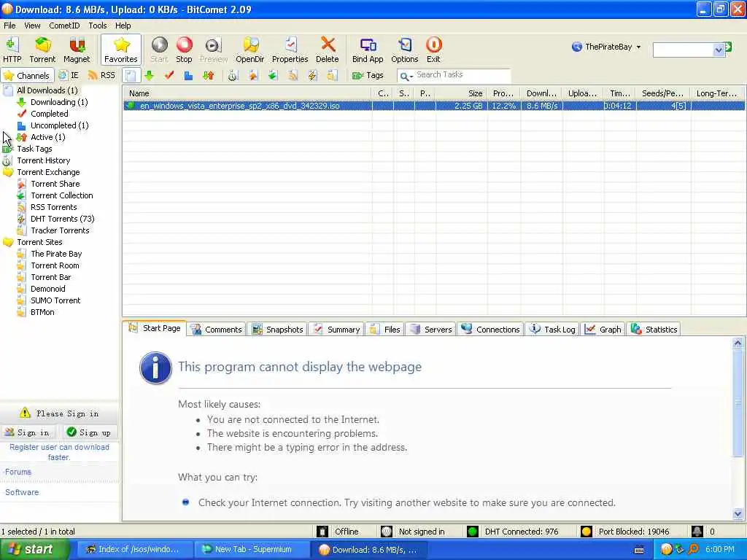Open the toolbar search box dropdown arrow
Image resolution: width=747 pixels, height=560 pixels.
click(719, 50)
